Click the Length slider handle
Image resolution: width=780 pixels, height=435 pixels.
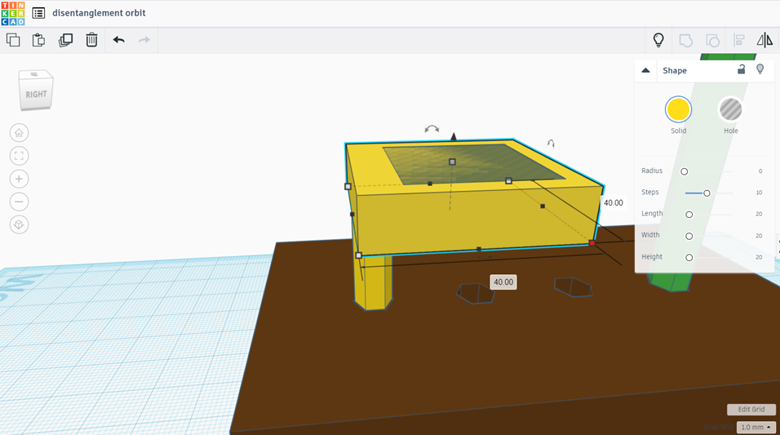pos(689,215)
